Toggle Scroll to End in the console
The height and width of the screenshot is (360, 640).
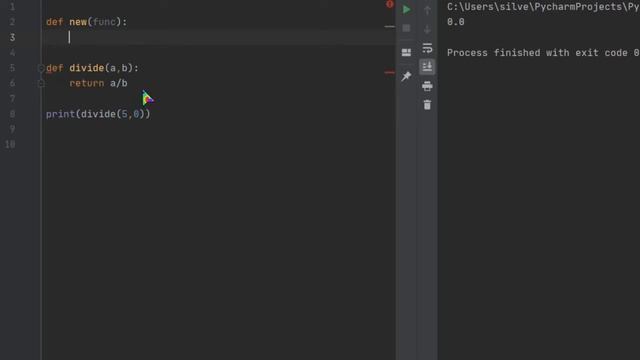point(427,67)
